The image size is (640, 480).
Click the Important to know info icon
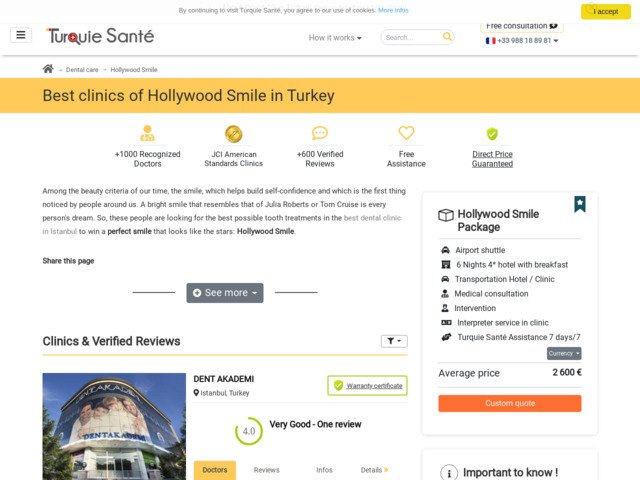tap(449, 473)
